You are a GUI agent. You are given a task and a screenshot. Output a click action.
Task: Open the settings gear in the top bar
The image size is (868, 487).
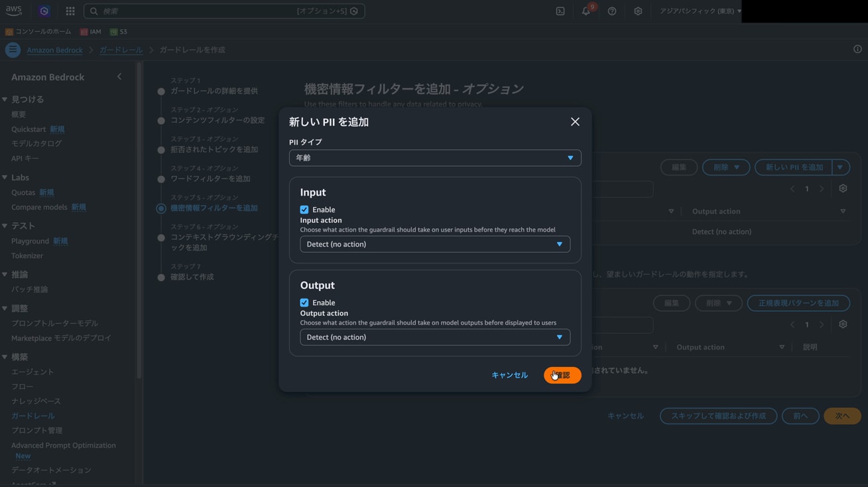pyautogui.click(x=638, y=11)
